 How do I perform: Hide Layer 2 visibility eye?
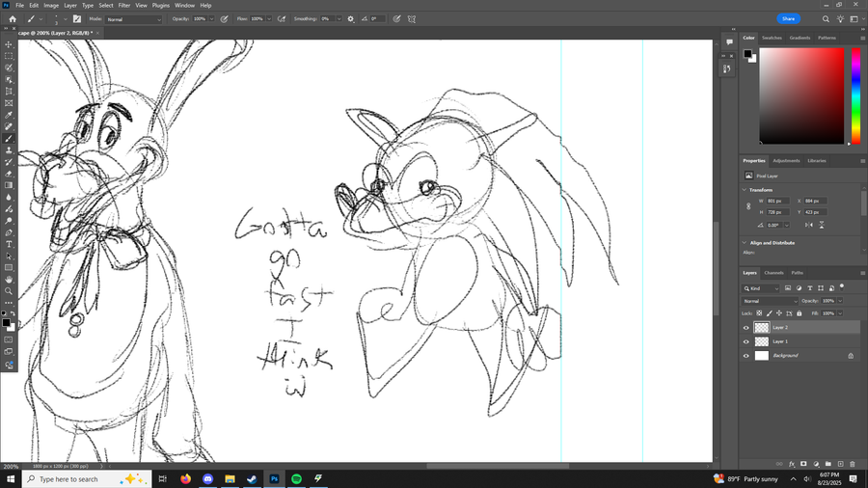746,328
